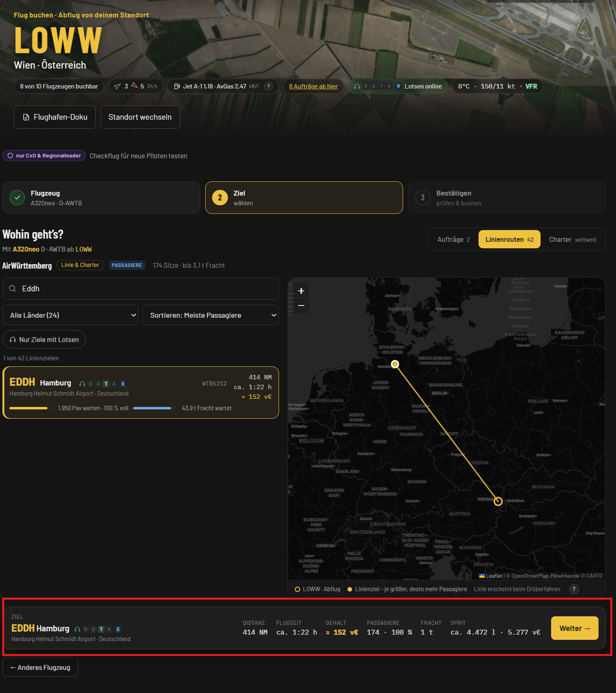Image resolution: width=616 pixels, height=693 pixels.
Task: Click the green plane icon beside 3
Action: [117, 86]
